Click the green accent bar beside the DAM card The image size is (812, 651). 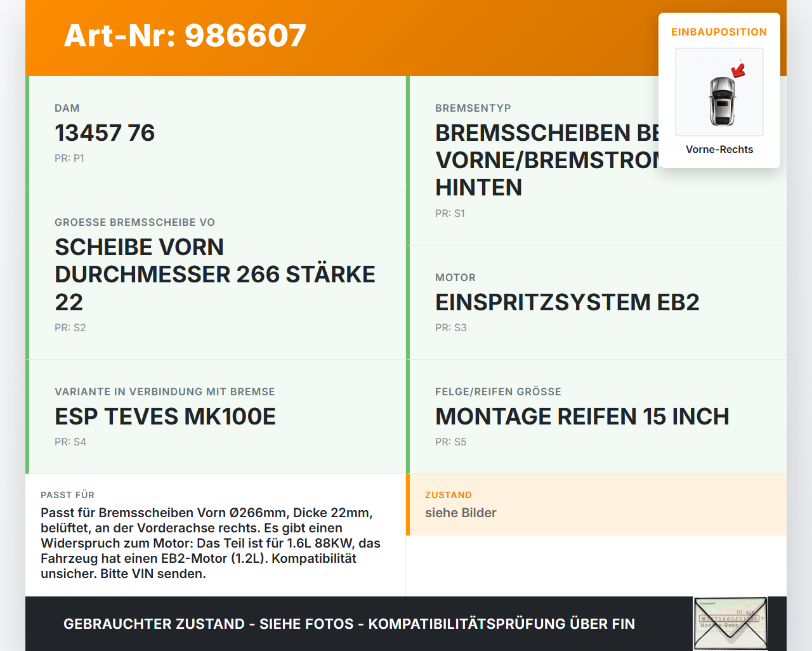tap(26, 133)
